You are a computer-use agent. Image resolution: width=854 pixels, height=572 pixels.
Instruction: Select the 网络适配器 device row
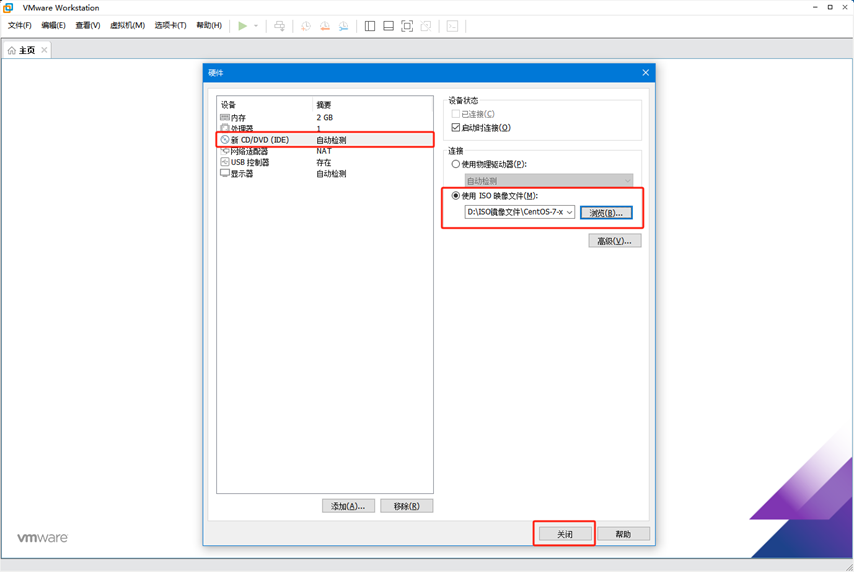coord(325,151)
